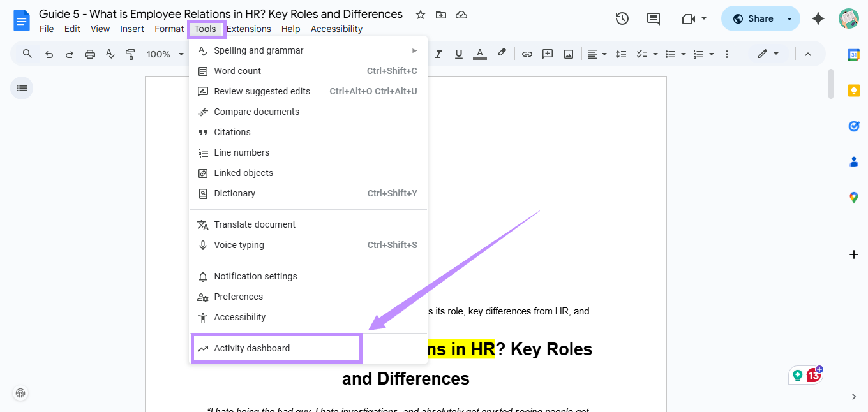This screenshot has width=868, height=412.
Task: Show the document outline panel
Action: tap(21, 87)
